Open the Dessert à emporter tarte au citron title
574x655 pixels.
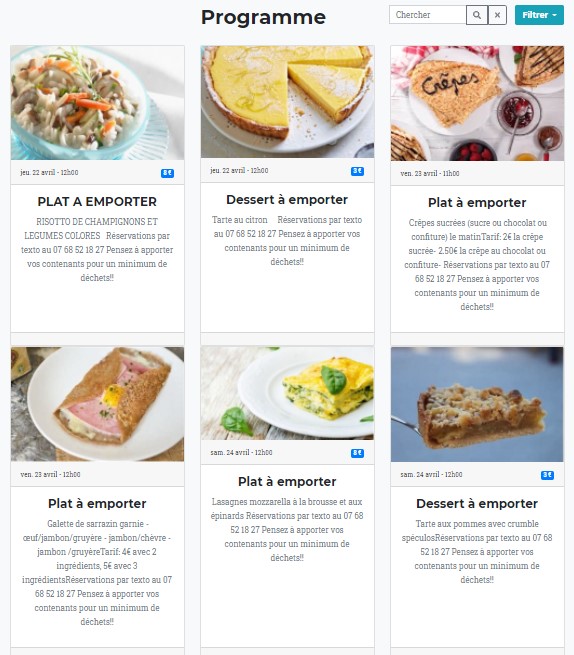click(x=287, y=200)
